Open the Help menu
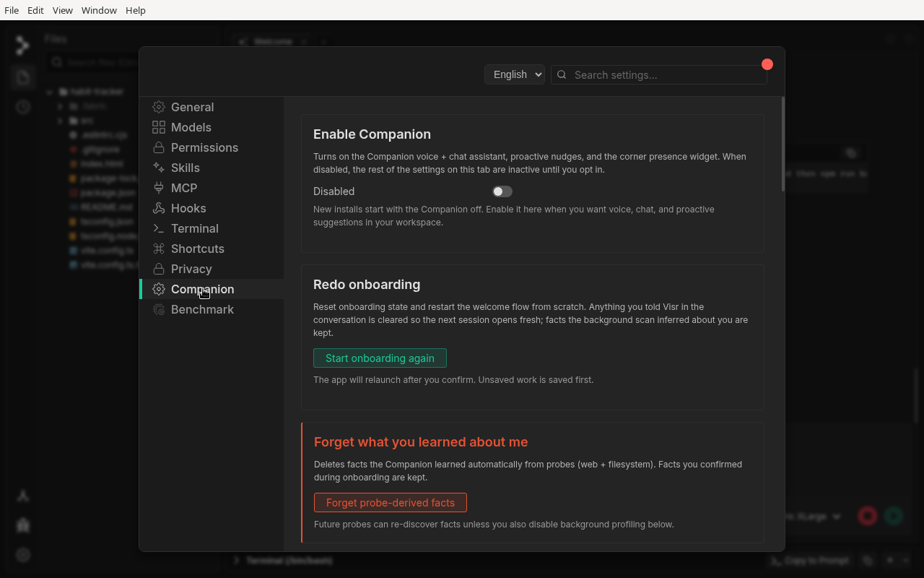 point(136,10)
